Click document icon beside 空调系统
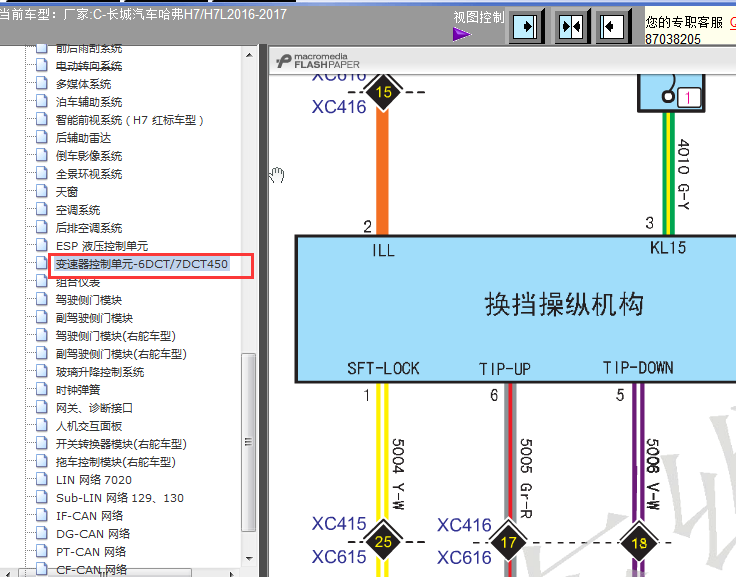 tap(42, 209)
